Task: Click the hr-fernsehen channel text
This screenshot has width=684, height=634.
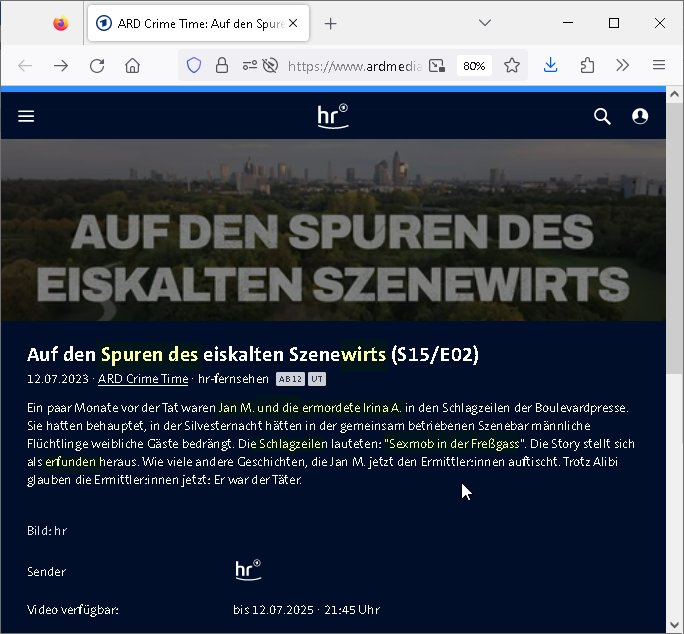Action: point(233,379)
